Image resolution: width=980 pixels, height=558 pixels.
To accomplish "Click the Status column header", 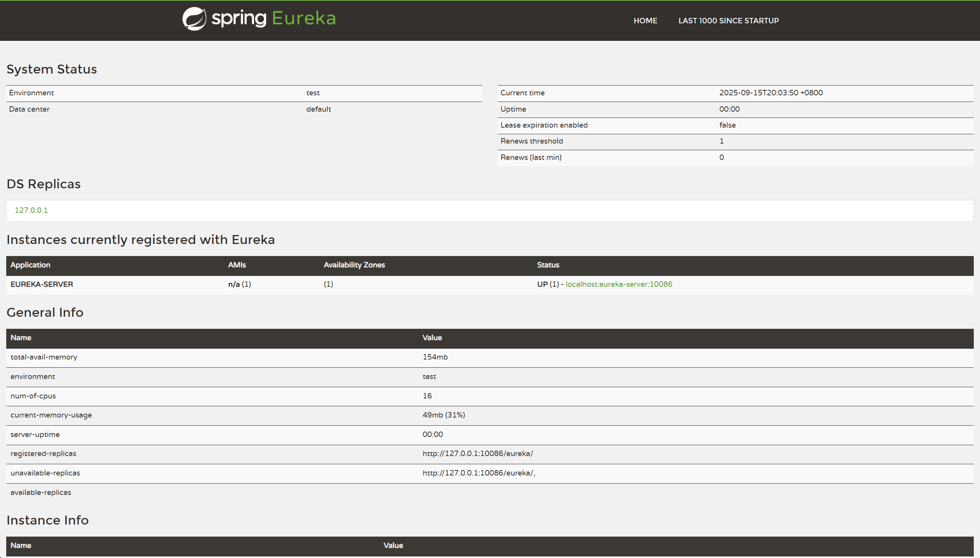I will (x=548, y=265).
